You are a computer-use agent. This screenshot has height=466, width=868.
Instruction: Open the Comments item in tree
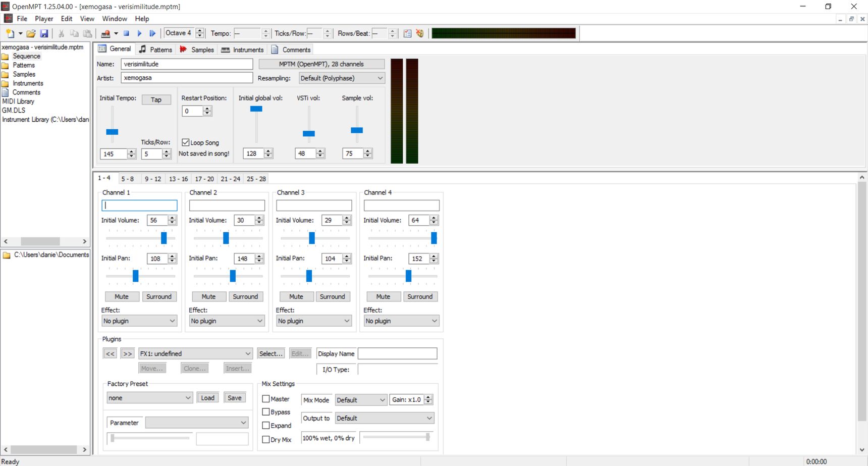(x=26, y=92)
